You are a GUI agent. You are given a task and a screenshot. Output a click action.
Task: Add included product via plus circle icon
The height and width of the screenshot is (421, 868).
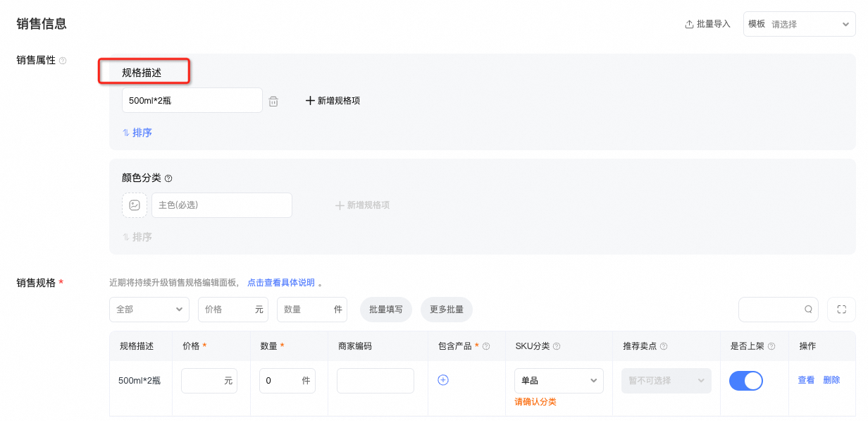coord(443,380)
